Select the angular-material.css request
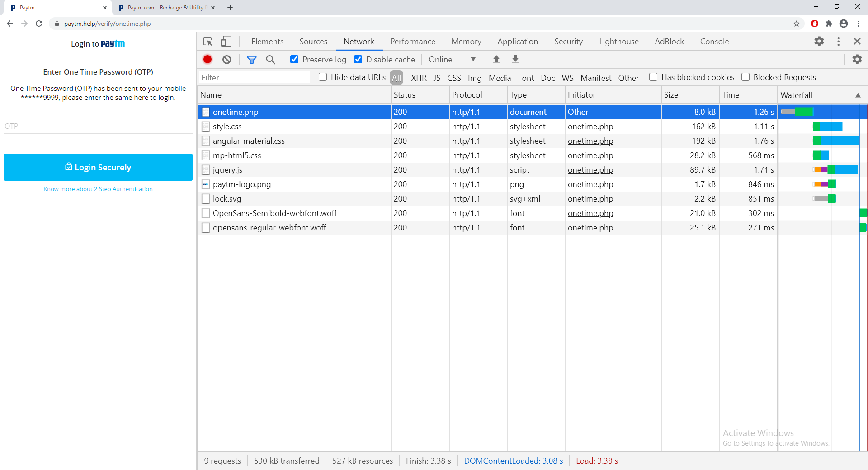This screenshot has width=868, height=470. [x=249, y=141]
